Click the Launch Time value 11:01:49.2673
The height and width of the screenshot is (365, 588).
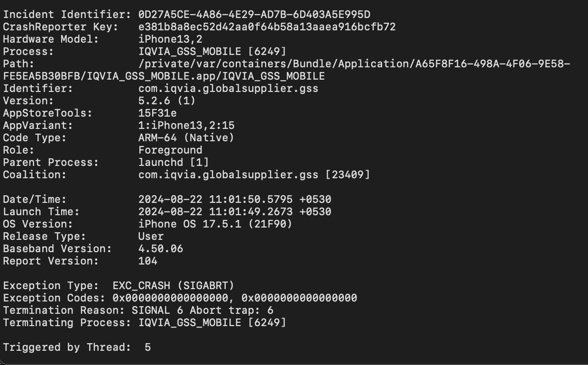click(251, 212)
